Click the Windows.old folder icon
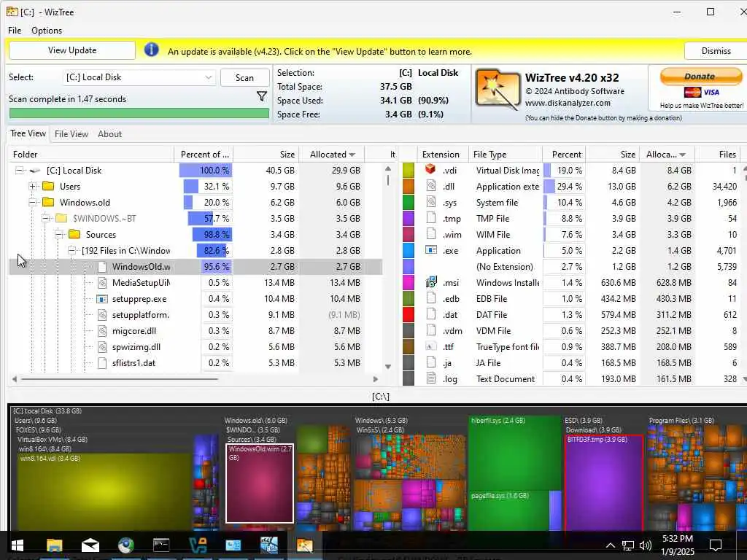This screenshot has height=560, width=747. tap(47, 202)
